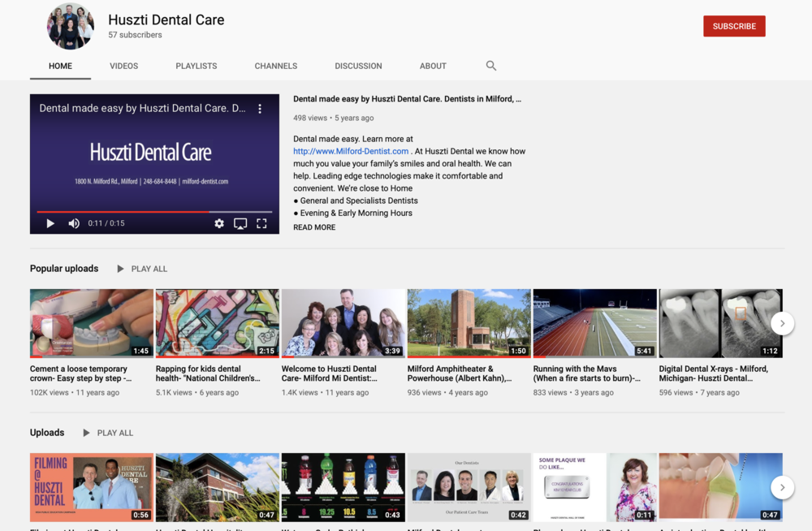Viewport: 812px width, 531px height.
Task: Open Digital Dental X-rays thumbnail
Action: coord(721,323)
